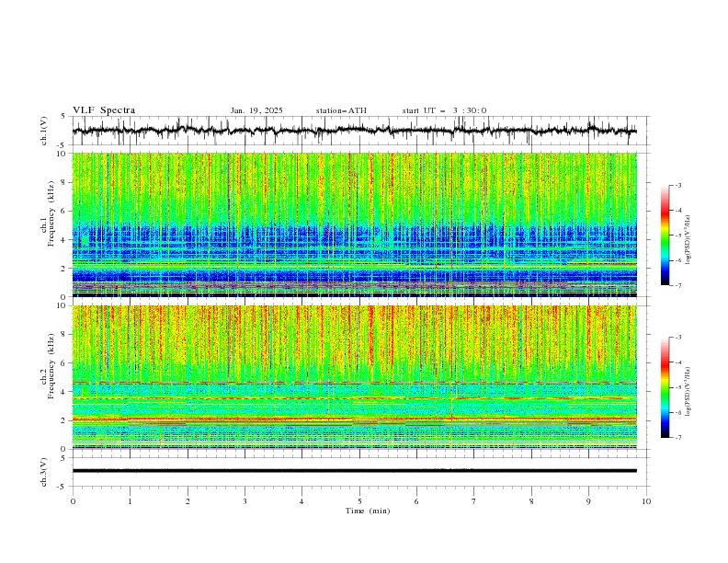Click the ch.1 voltage waveform trace
The width and height of the screenshot is (728, 563).
pos(354,131)
